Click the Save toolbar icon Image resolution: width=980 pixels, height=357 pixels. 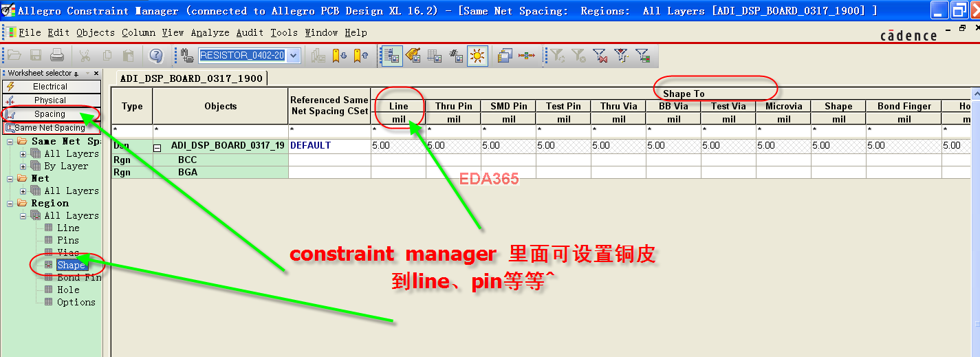tap(36, 56)
